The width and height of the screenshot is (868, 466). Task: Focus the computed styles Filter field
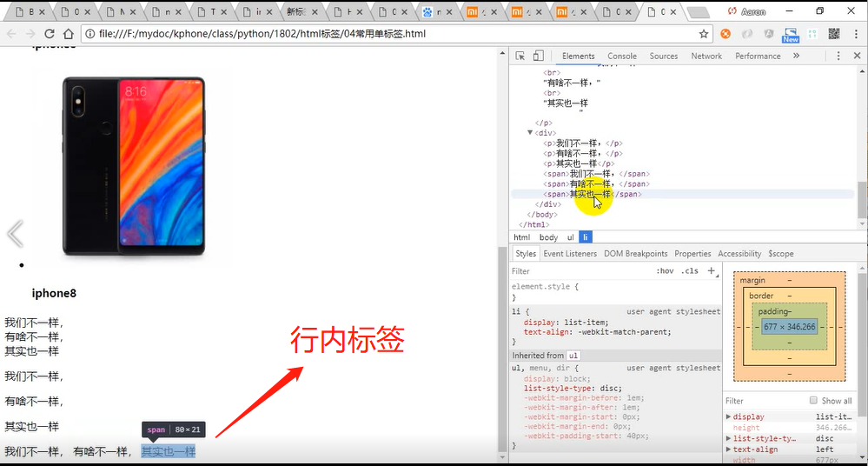pyautogui.click(x=764, y=401)
